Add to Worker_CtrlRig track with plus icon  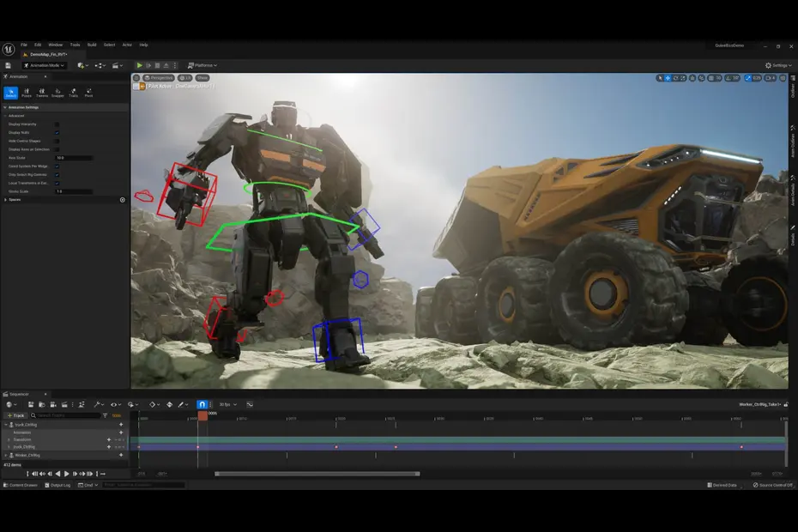point(121,455)
